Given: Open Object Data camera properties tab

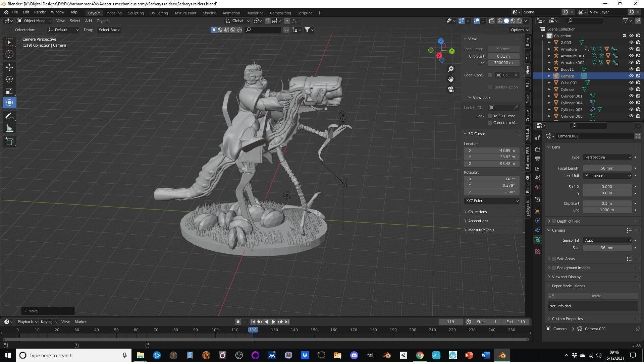Looking at the screenshot, I should coord(538,239).
